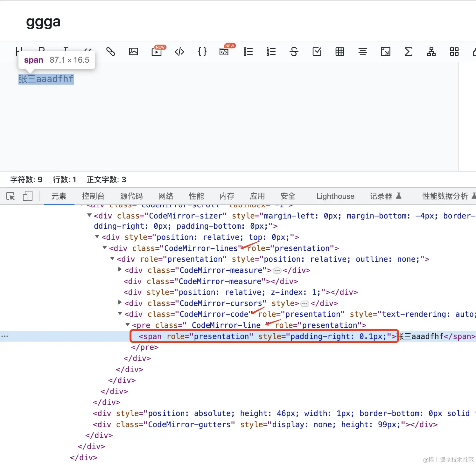Insert a hyperlink with the link icon
The image size is (476, 465).
point(111,52)
